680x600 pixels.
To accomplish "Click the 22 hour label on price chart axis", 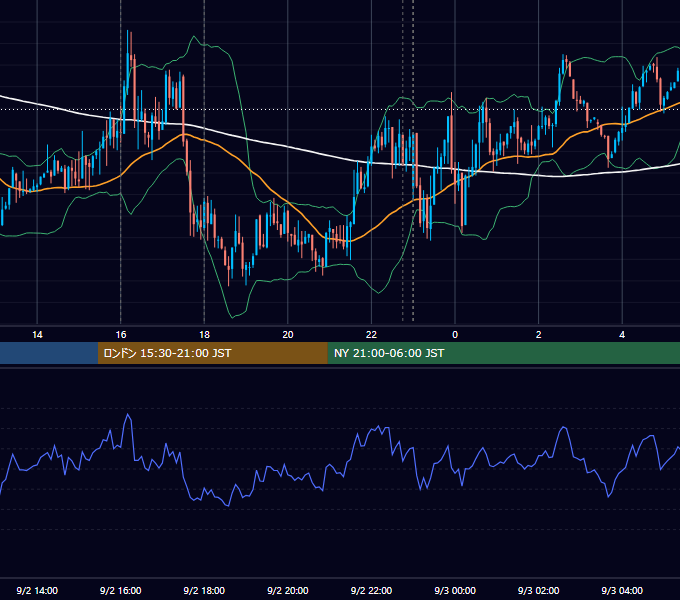I will click(372, 335).
